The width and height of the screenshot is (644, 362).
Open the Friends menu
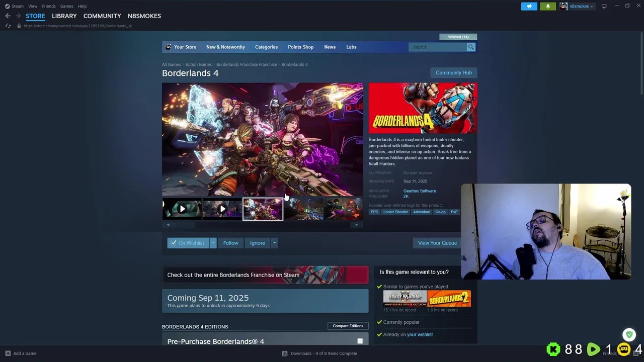tap(49, 6)
